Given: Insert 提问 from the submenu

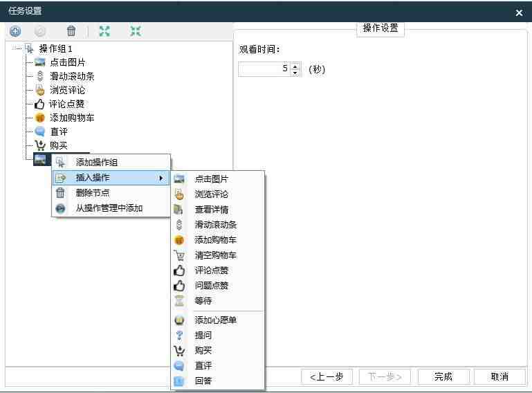Looking at the screenshot, I should [218, 336].
